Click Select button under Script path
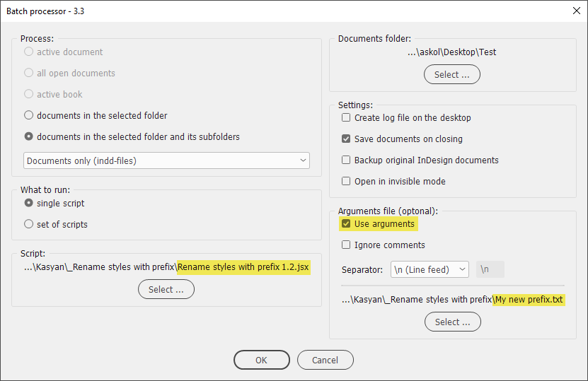588x381 pixels. tap(166, 289)
